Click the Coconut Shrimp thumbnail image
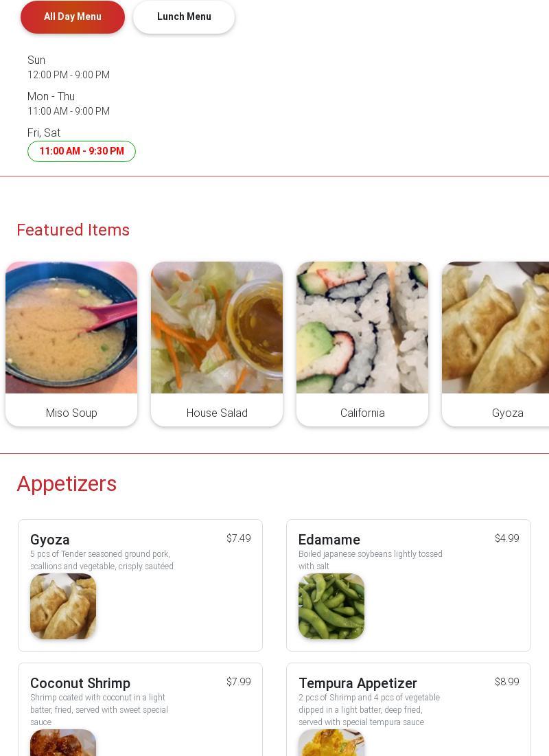 point(63,742)
